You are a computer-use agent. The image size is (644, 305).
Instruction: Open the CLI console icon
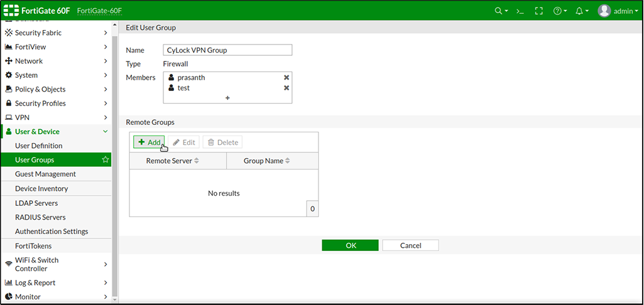[x=520, y=11]
